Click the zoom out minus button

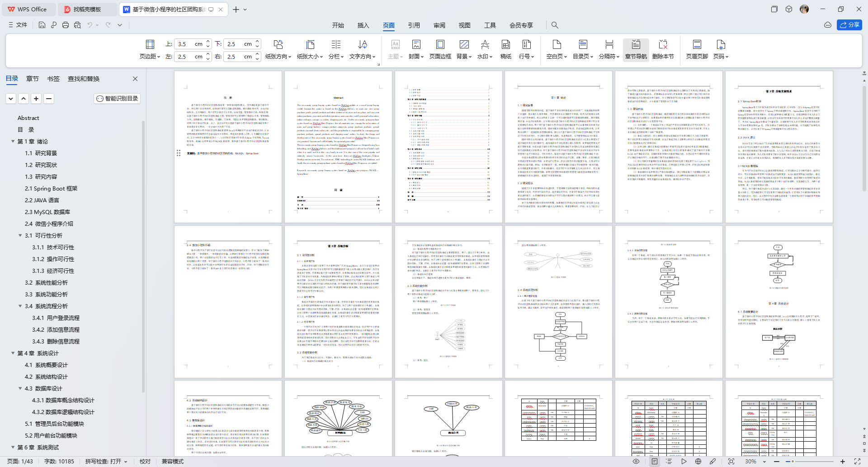pyautogui.click(x=777, y=461)
